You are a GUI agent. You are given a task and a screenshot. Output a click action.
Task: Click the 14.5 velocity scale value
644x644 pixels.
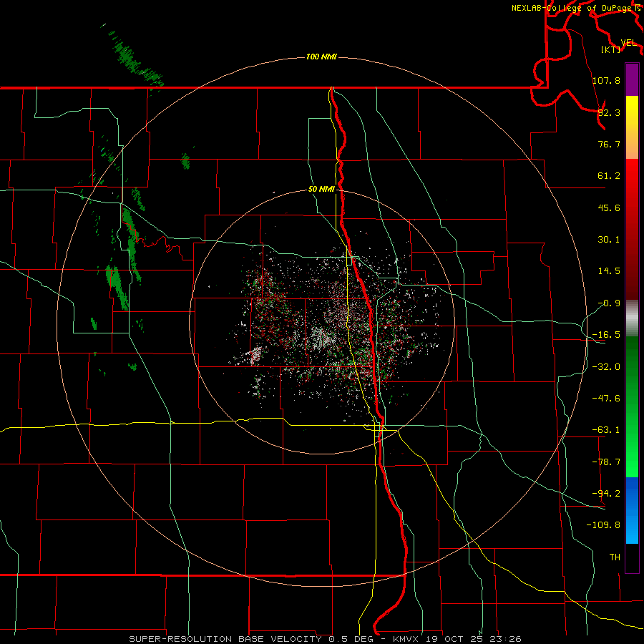pos(609,271)
